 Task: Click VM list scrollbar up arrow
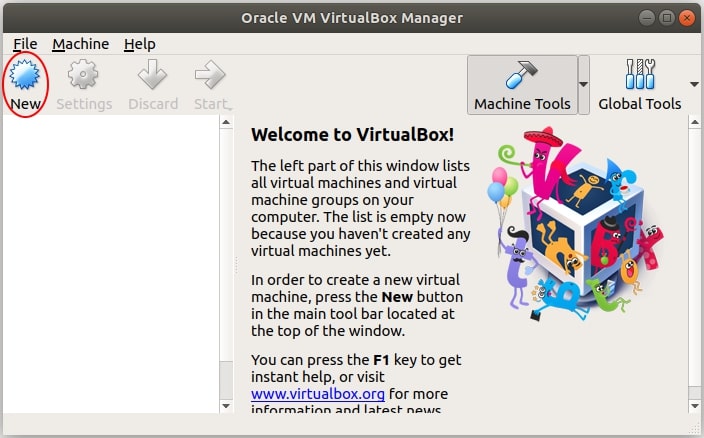(x=226, y=122)
